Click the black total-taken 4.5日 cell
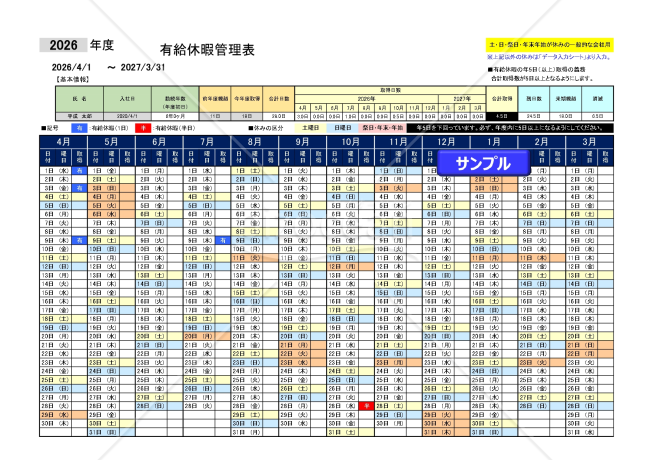 pos(502,116)
